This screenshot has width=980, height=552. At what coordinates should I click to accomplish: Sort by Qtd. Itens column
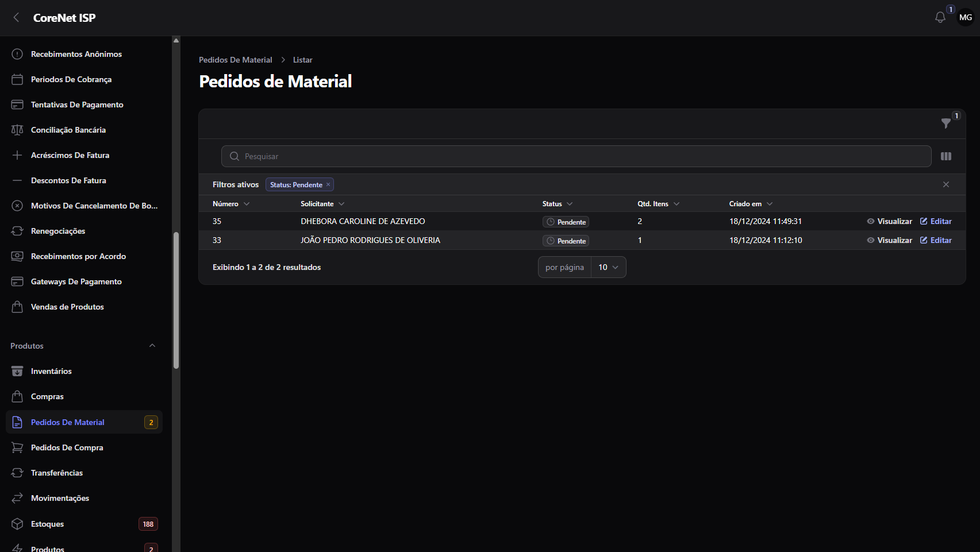coord(659,204)
